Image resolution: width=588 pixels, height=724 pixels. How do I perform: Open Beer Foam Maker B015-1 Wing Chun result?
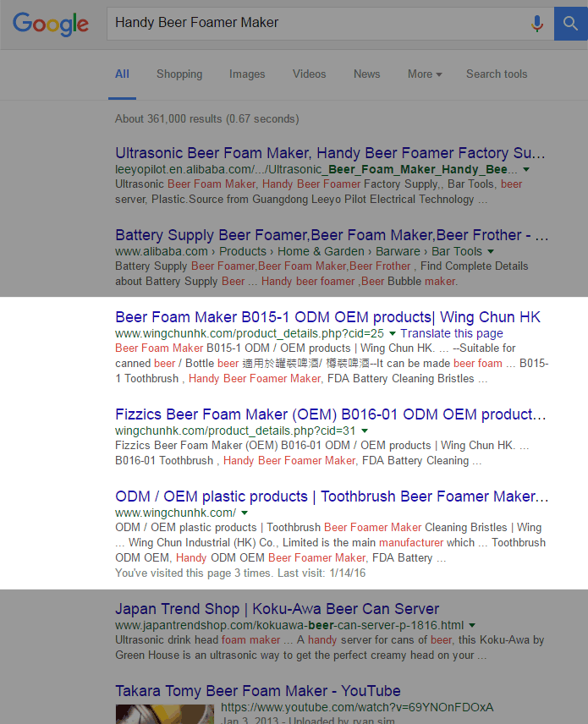(x=327, y=317)
